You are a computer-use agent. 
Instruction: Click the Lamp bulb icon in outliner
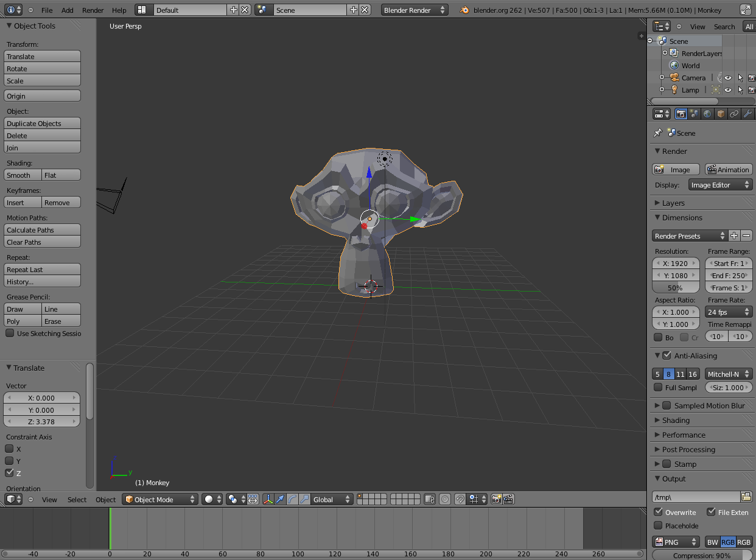point(674,89)
